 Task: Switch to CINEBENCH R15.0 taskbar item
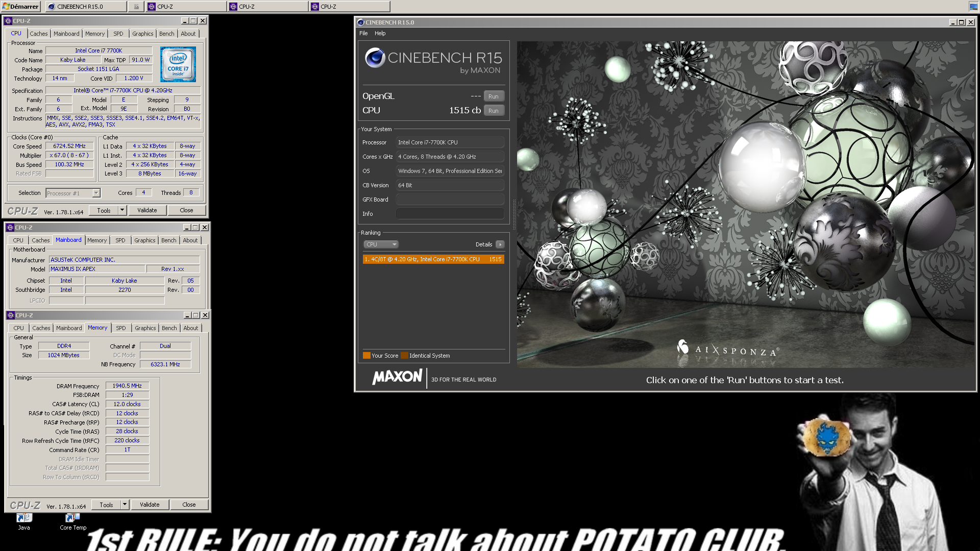(86, 7)
